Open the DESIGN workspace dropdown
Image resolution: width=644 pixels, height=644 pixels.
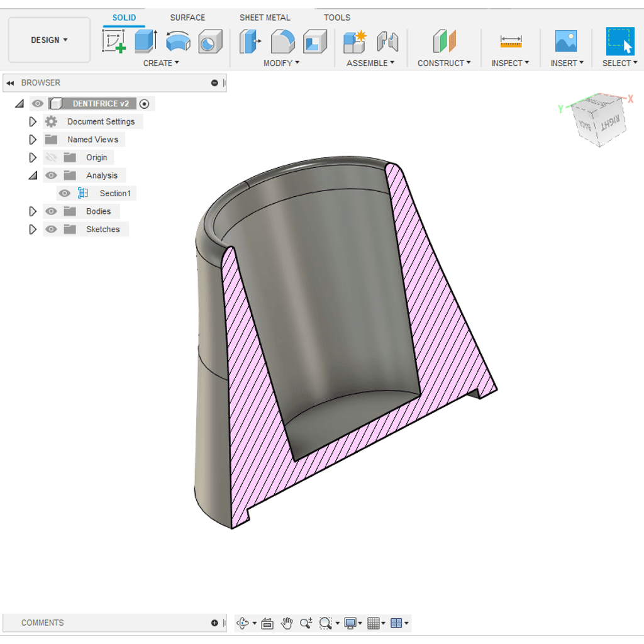point(49,40)
